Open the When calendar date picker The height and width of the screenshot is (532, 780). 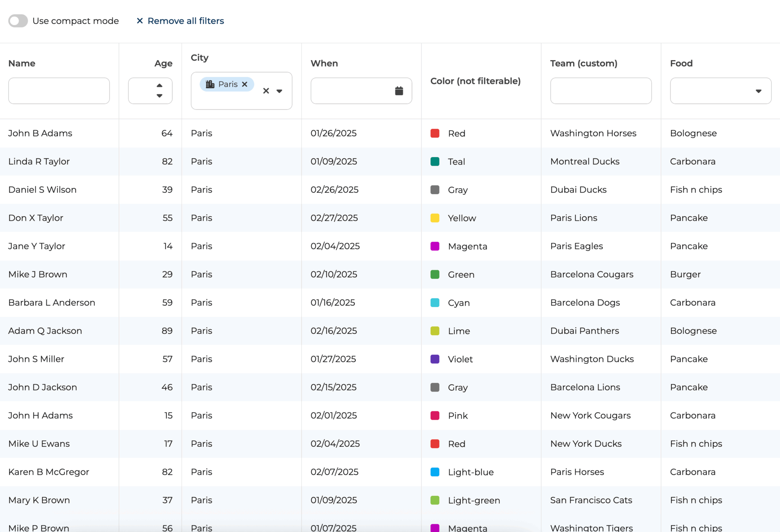coord(399,91)
